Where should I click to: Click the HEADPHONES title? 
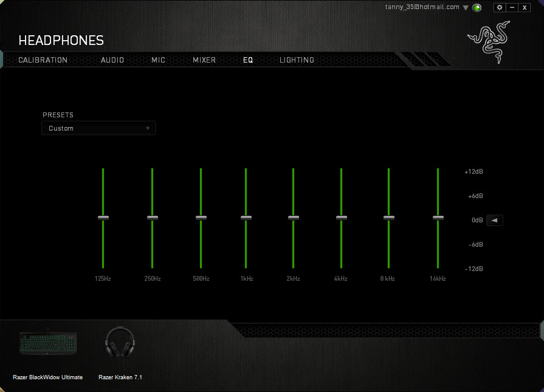click(61, 41)
